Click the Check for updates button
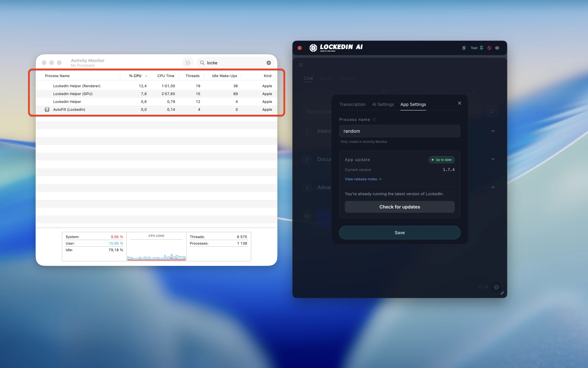This screenshot has width=588, height=368. (x=400, y=207)
